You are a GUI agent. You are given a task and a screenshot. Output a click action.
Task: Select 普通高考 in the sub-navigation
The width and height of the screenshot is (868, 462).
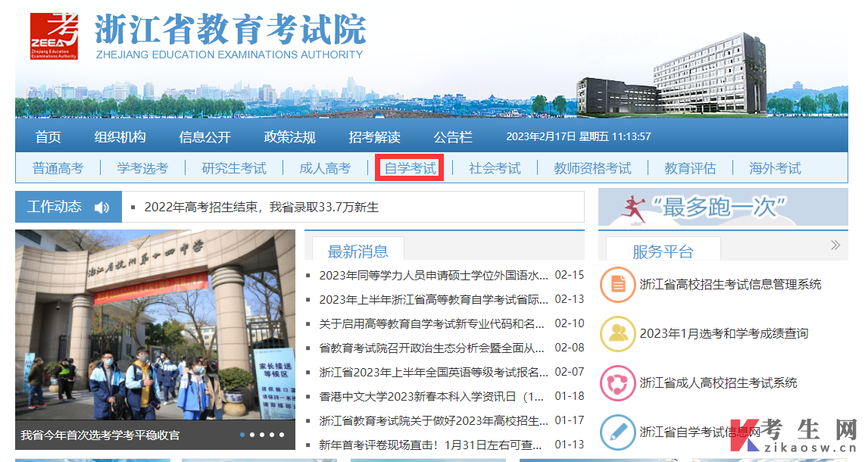58,168
